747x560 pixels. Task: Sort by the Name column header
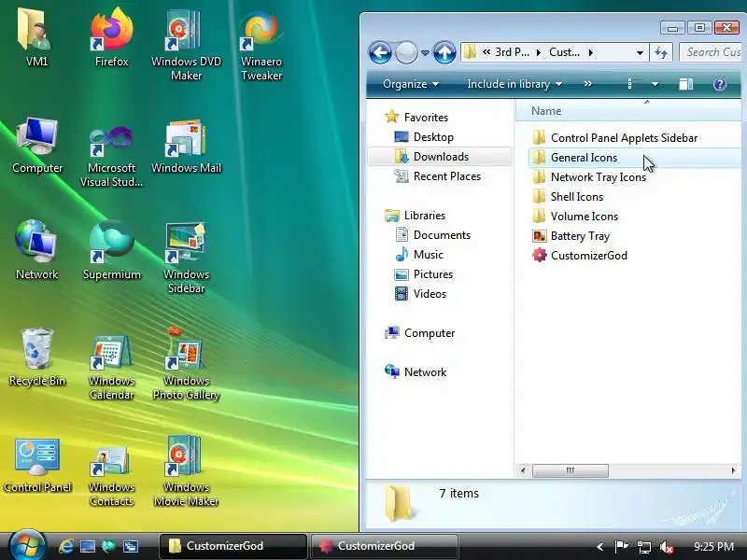[x=628, y=110]
